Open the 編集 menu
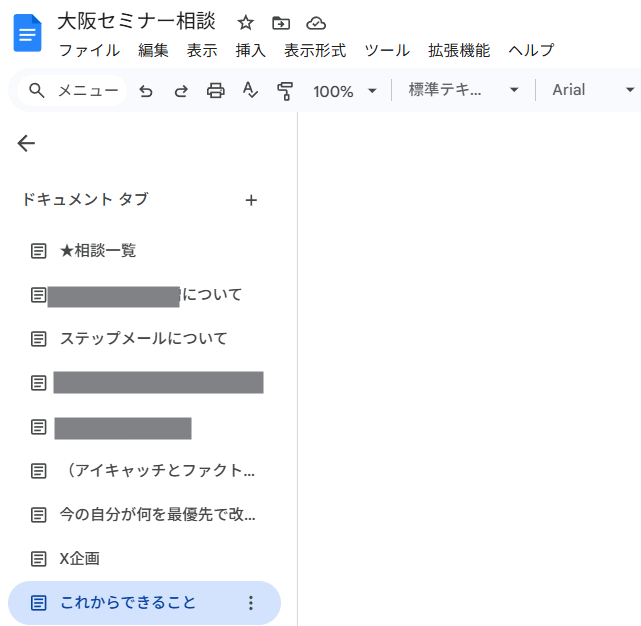Screen dimensions: 641x626 point(153,51)
